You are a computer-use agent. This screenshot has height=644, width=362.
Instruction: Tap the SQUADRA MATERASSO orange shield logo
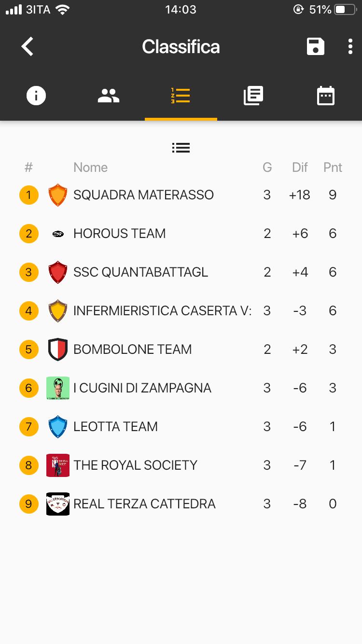tap(58, 195)
